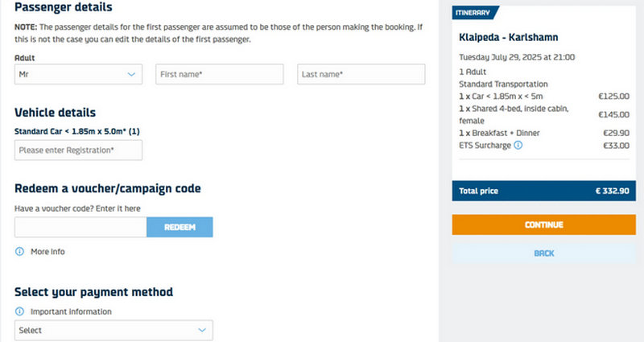
Task: Focus the First name field
Action: point(219,75)
